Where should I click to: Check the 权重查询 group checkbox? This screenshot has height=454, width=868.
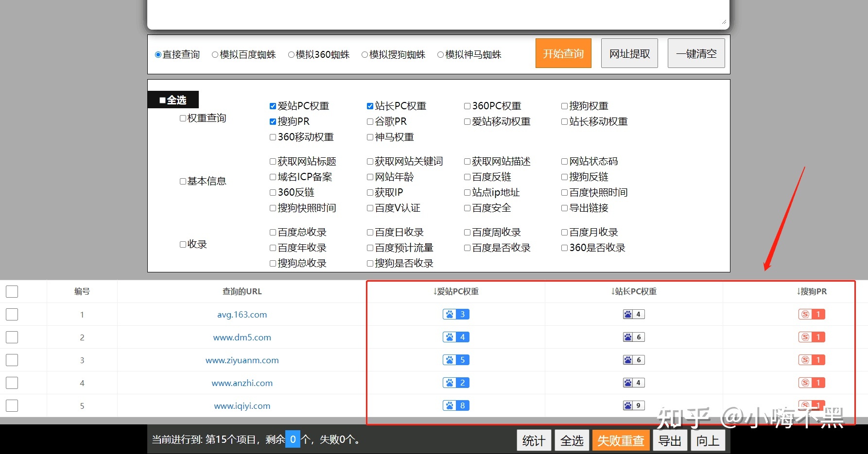click(x=183, y=118)
